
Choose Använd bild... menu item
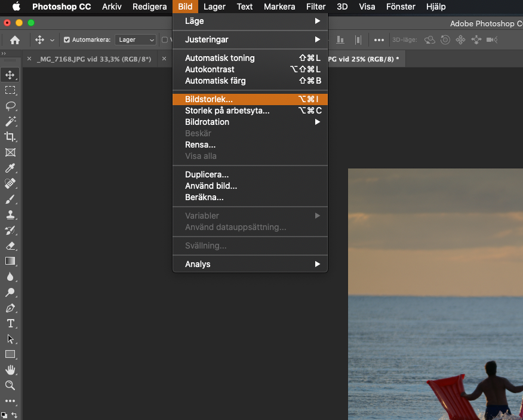pos(250,186)
